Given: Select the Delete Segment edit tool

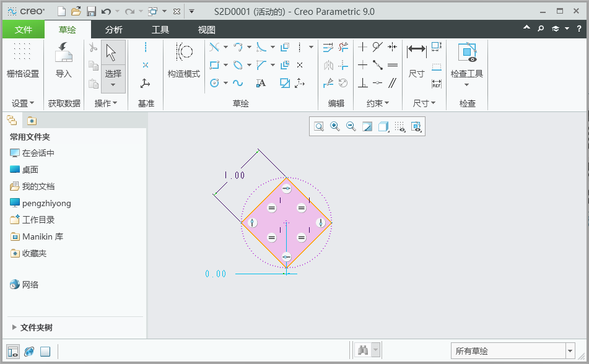Looking at the screenshot, I should click(343, 47).
